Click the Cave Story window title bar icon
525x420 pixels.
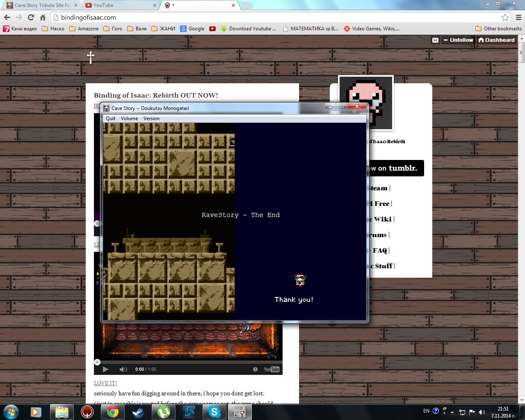107,108
